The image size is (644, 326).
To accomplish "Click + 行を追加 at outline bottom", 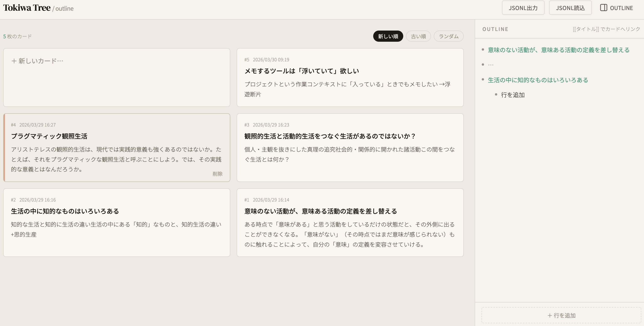I will pos(561,316).
